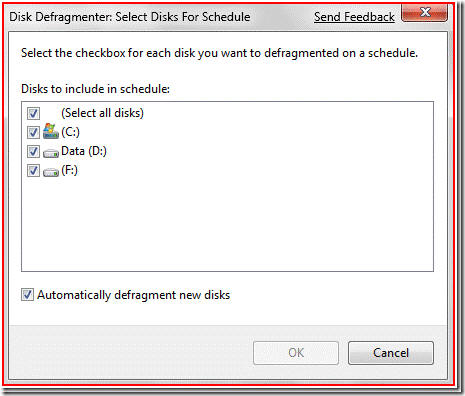Click the hard drive icon beside Data (D:)
465x396 pixels.
point(51,153)
